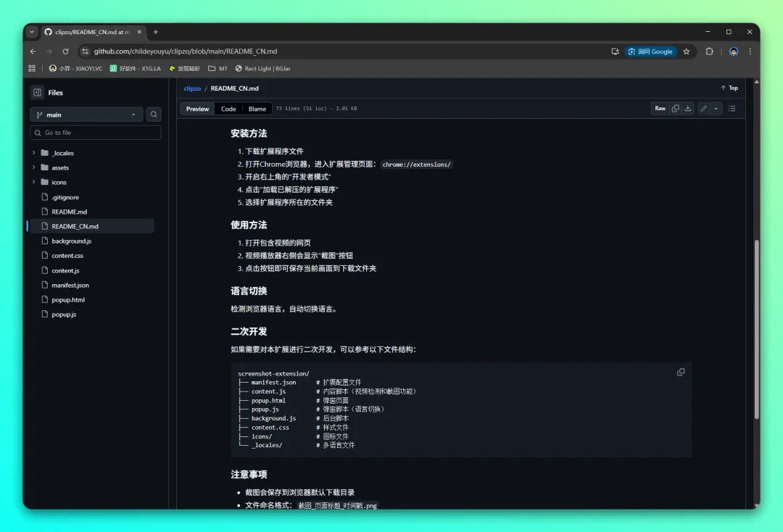The width and height of the screenshot is (783, 532).
Task: Open the apps grid in bookmarks bar
Action: [x=32, y=68]
